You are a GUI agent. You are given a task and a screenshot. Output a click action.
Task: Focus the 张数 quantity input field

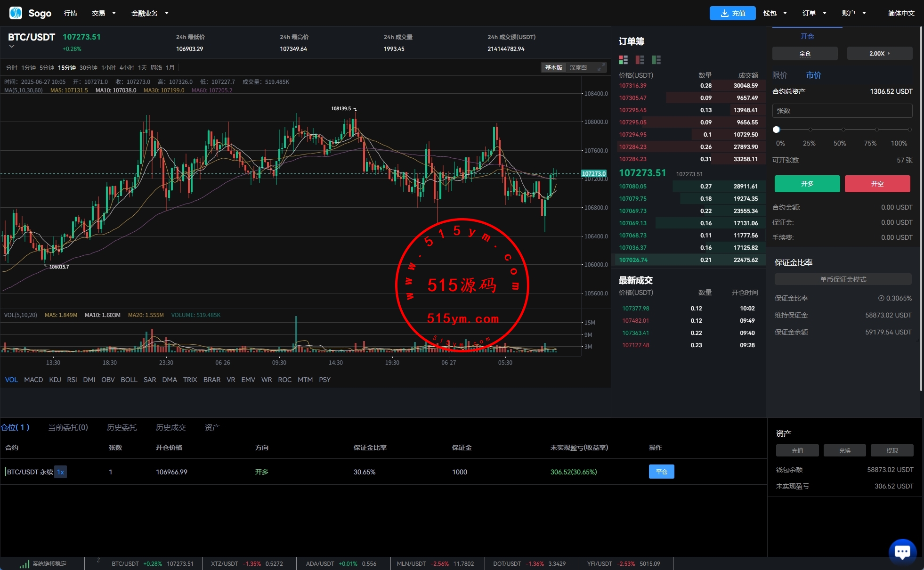coord(842,111)
